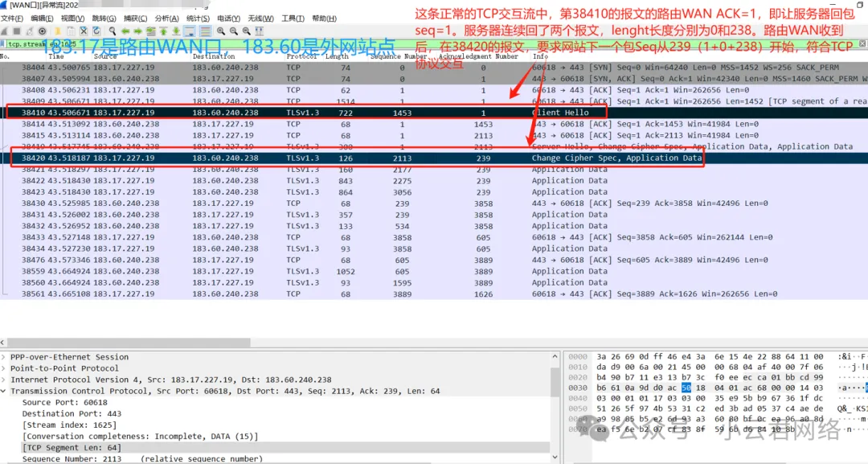
Task: Select packet 38410 Client Hello row
Action: point(321,113)
